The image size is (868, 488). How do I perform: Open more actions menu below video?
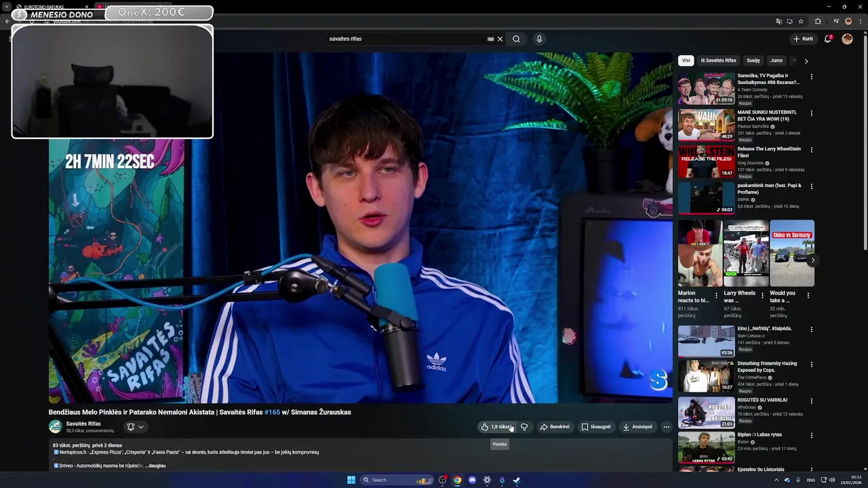667,427
